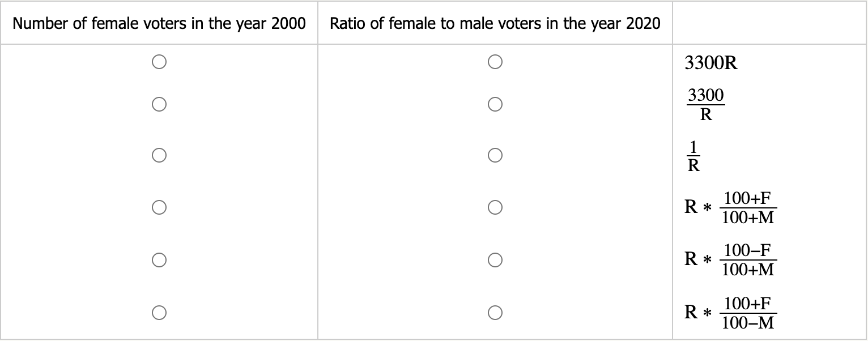Pick 1/R for female voters in 2000

[159, 155]
